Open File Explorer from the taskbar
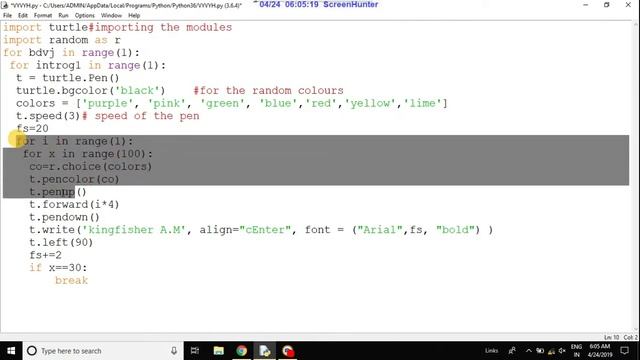This screenshot has width=640, height=360. [x=218, y=351]
